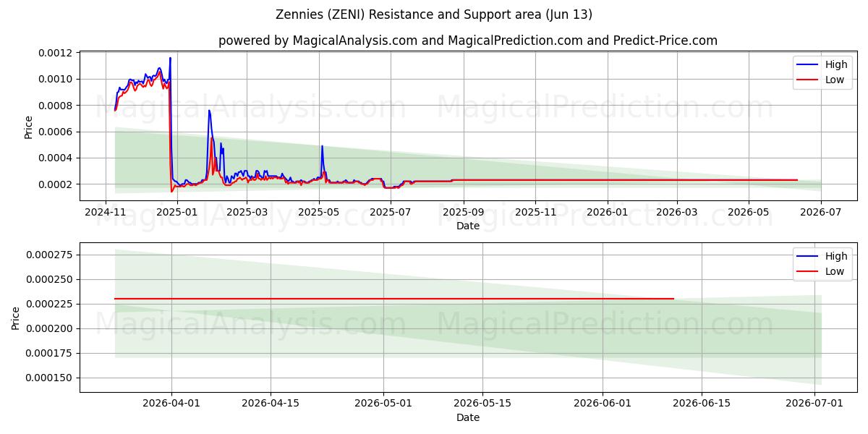Click the blue spike peak just after 2025-05

point(322,147)
